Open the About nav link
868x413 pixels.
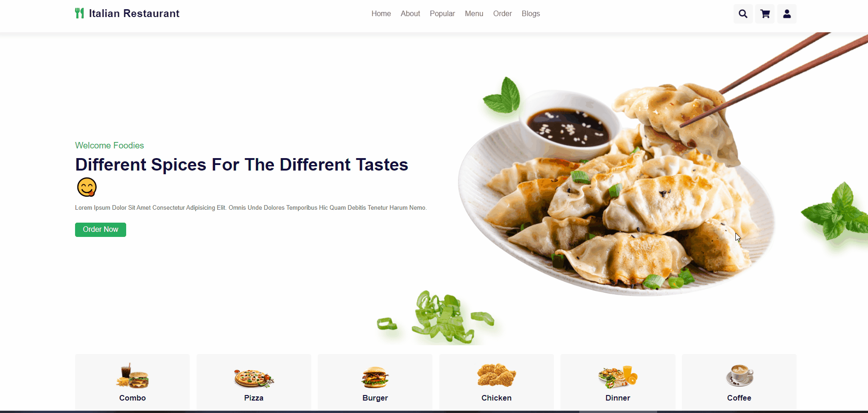[410, 14]
